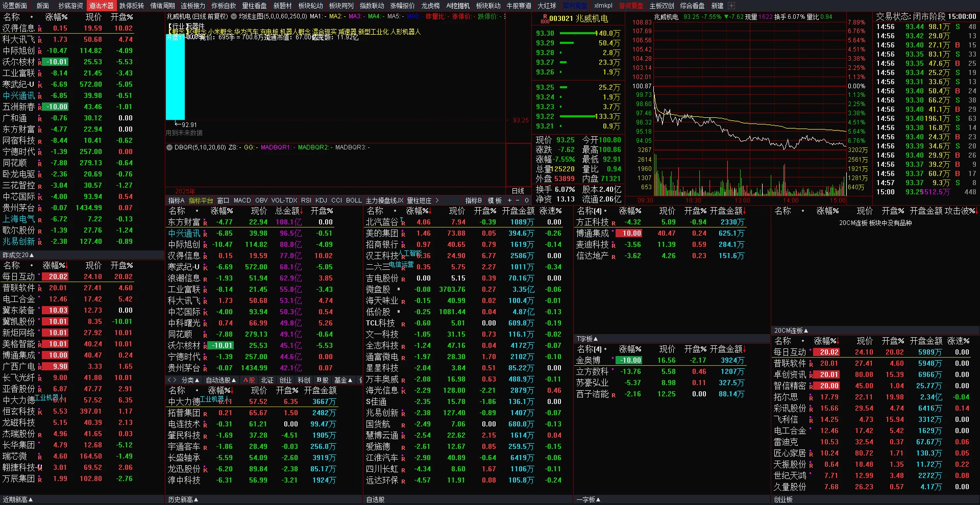Select the 冀东装备 row
Image resolution: width=980 pixels, height=505 pixels.
point(83,310)
